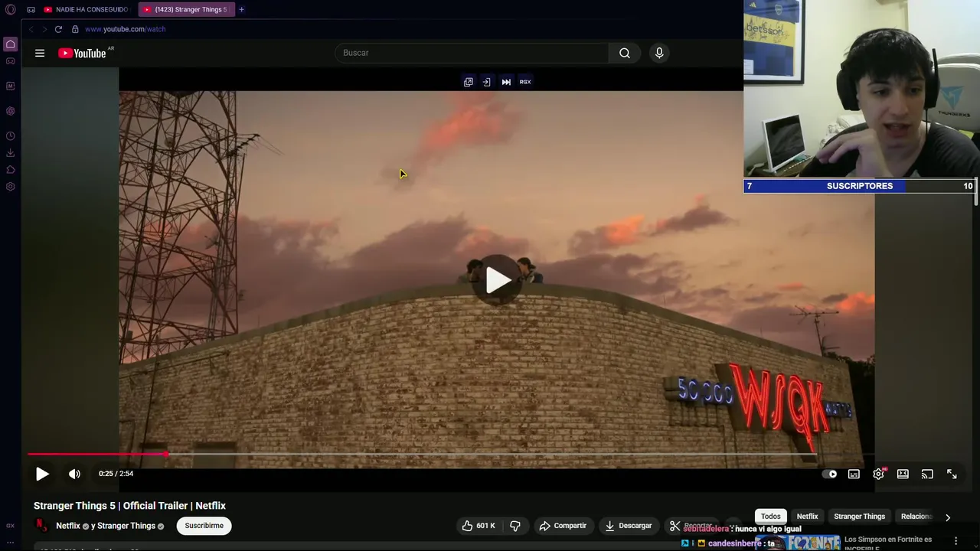Viewport: 980px width, 551px height.
Task: Open the YouTube hamburger guide menu
Action: (40, 53)
